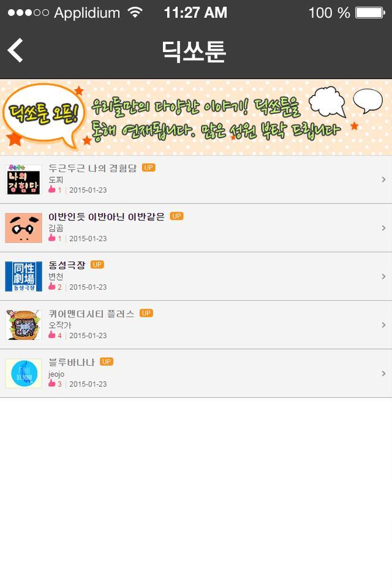Open chevron on 퀴어앤더시티 플러스 row

383,325
